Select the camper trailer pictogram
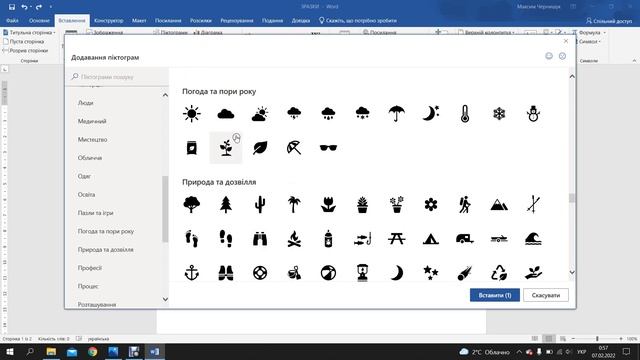The image size is (640, 360). tap(465, 239)
